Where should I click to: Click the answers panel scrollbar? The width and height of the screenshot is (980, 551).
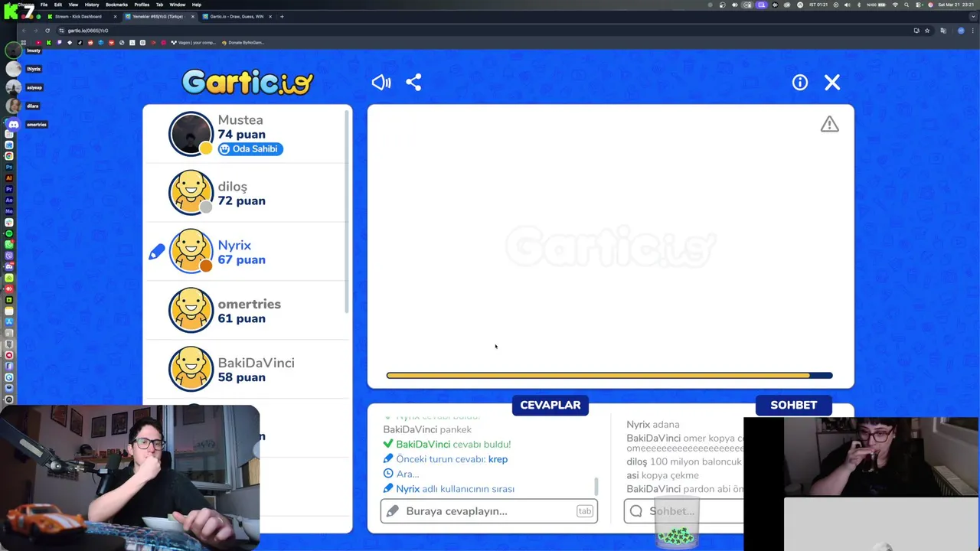[596, 487]
